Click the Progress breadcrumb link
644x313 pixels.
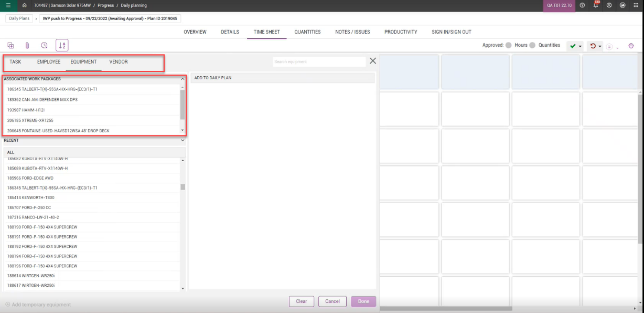[105, 5]
